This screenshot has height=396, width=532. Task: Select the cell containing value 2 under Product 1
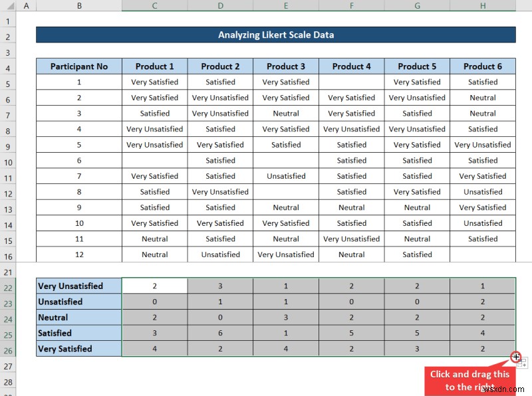pos(154,285)
